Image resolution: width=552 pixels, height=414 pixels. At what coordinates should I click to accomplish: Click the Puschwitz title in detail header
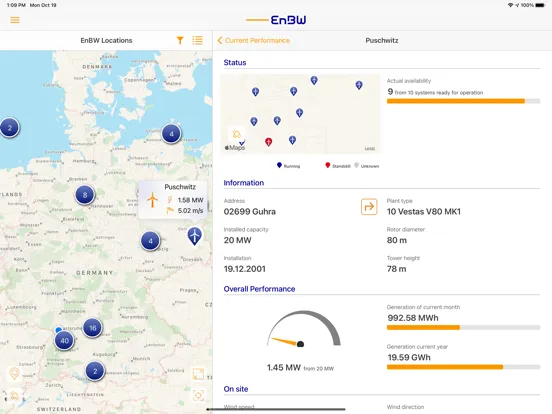pos(382,40)
